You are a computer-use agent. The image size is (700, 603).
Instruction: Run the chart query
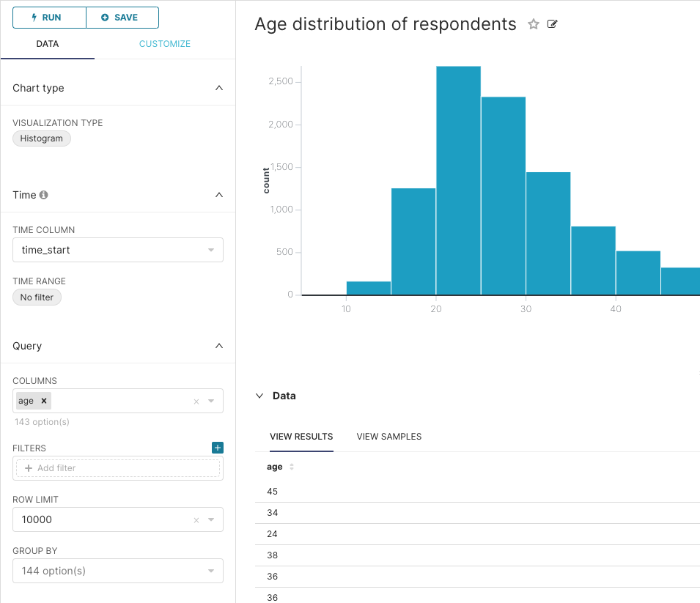click(x=49, y=18)
